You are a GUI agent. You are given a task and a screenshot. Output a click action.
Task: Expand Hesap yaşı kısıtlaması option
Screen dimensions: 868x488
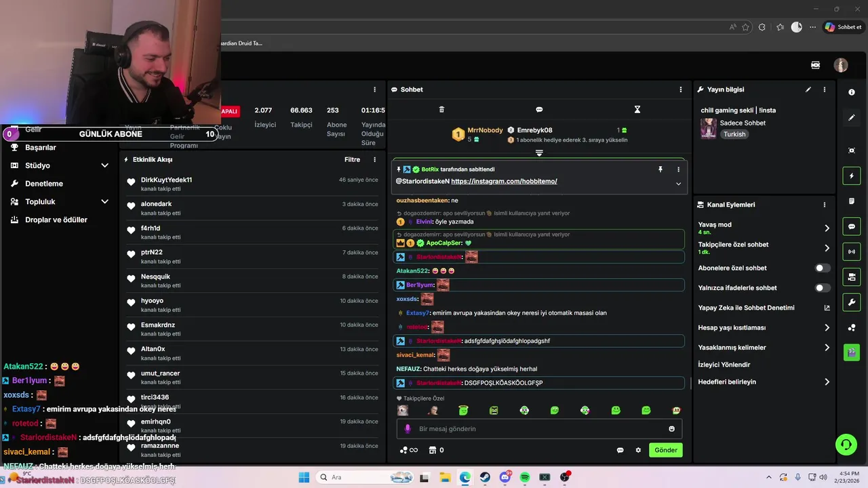[x=764, y=327]
